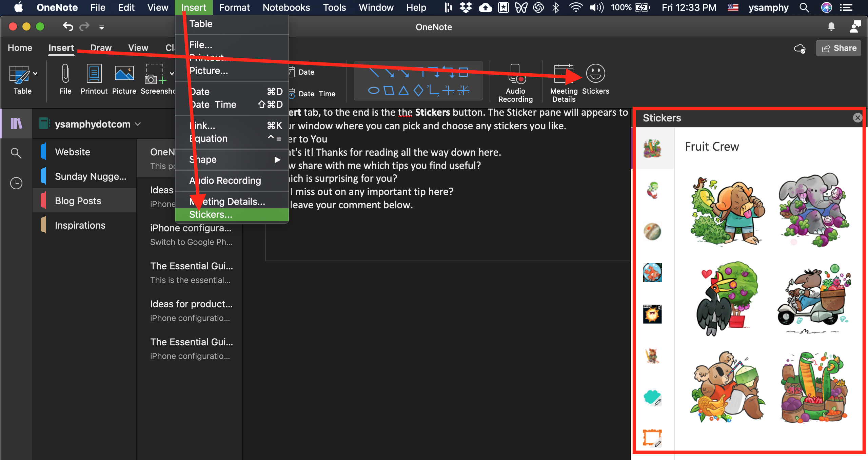Expand the Screenshot dropdown arrow
The image size is (868, 460).
pyautogui.click(x=172, y=73)
